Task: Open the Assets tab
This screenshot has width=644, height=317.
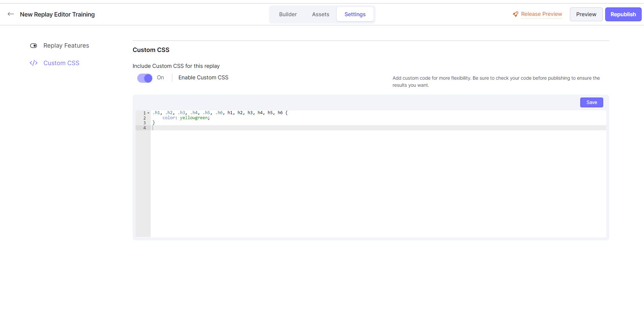Action: coord(321,14)
